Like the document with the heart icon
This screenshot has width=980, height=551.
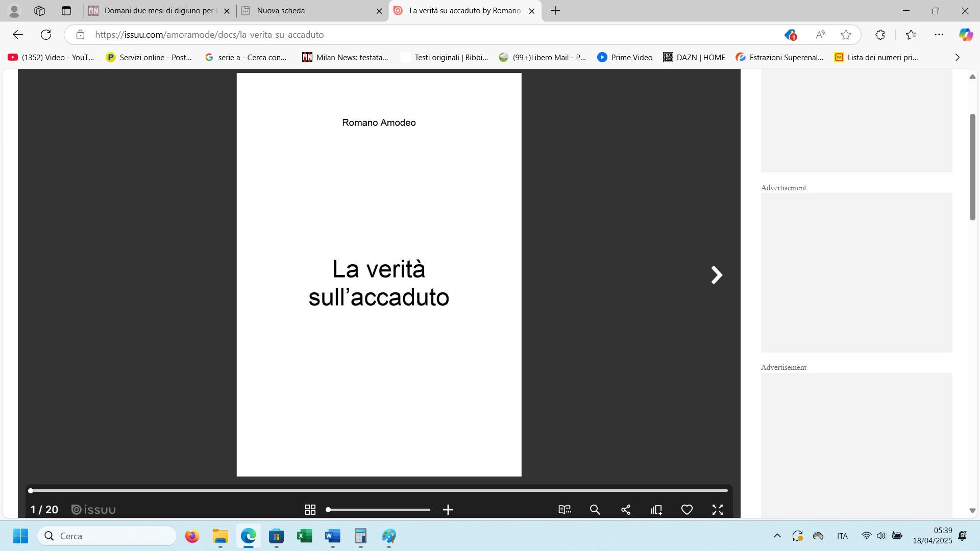tap(687, 510)
